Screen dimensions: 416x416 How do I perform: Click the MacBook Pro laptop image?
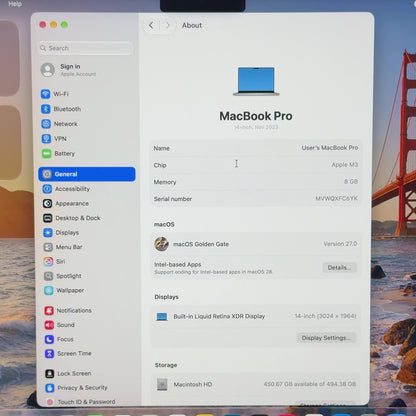coord(256,81)
